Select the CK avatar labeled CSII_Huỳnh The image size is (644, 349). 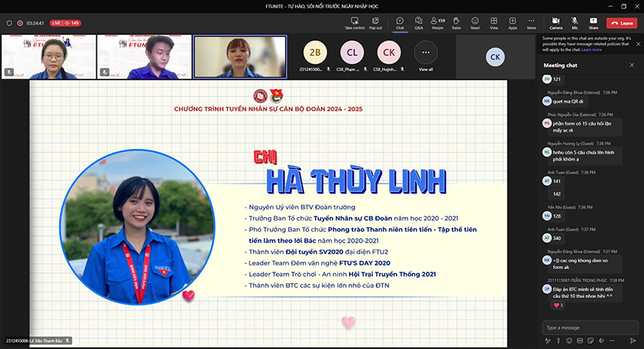pos(389,52)
